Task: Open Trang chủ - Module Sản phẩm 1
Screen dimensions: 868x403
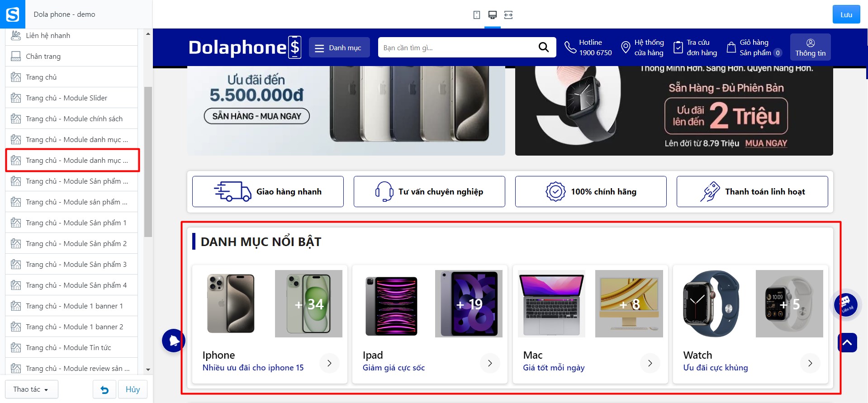Action: 71,223
